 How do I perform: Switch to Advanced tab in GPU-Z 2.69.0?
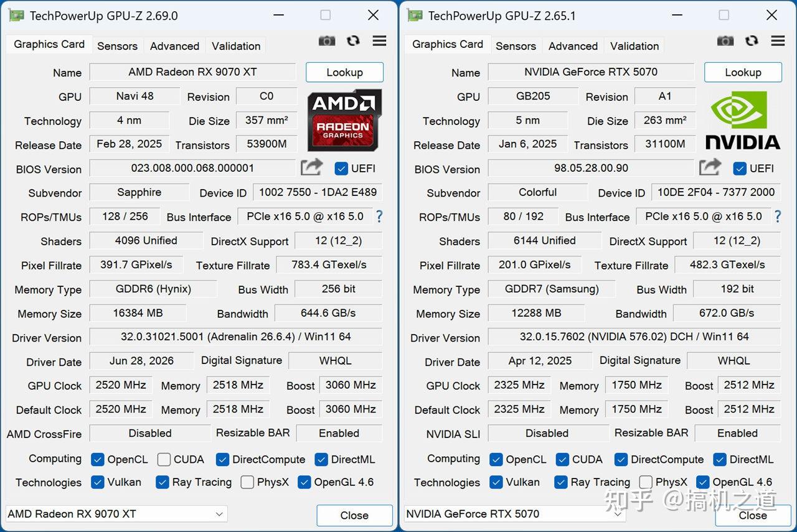(x=174, y=46)
